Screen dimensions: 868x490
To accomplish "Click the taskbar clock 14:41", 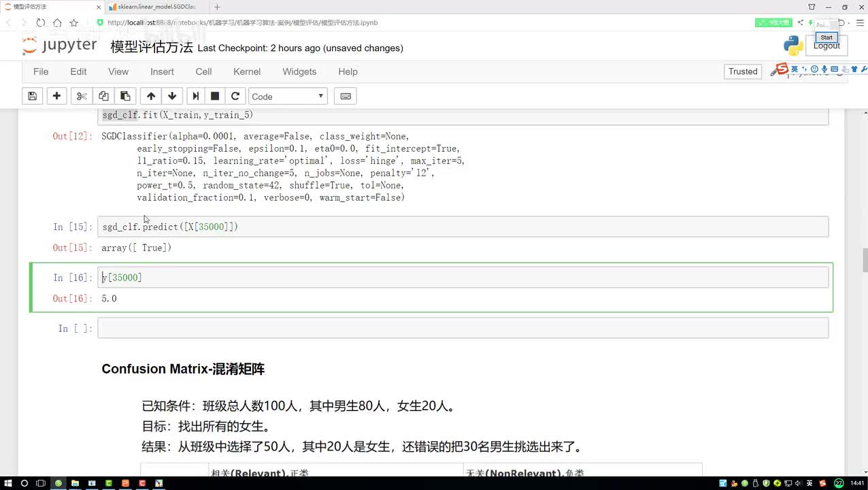I will coord(857,483).
